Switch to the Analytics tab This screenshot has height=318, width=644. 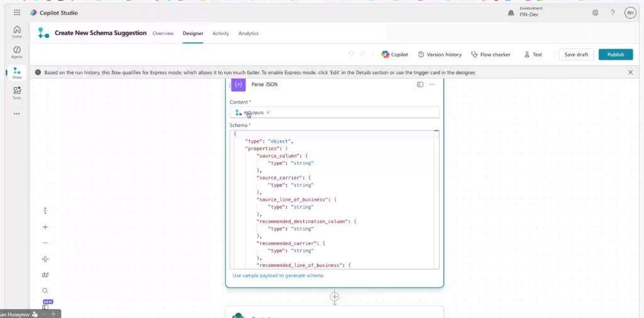tap(248, 33)
